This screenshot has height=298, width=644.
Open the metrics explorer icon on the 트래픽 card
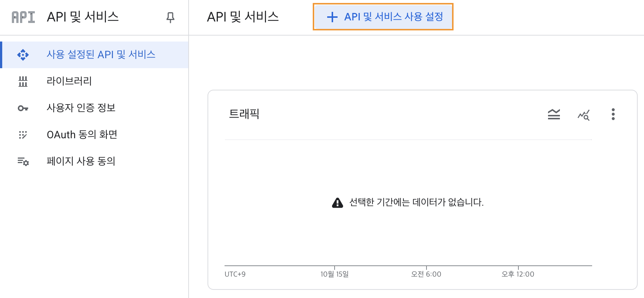583,115
